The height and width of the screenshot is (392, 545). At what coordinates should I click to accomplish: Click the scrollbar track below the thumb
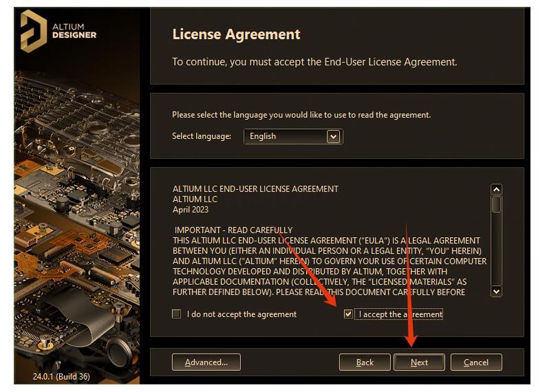(x=496, y=248)
